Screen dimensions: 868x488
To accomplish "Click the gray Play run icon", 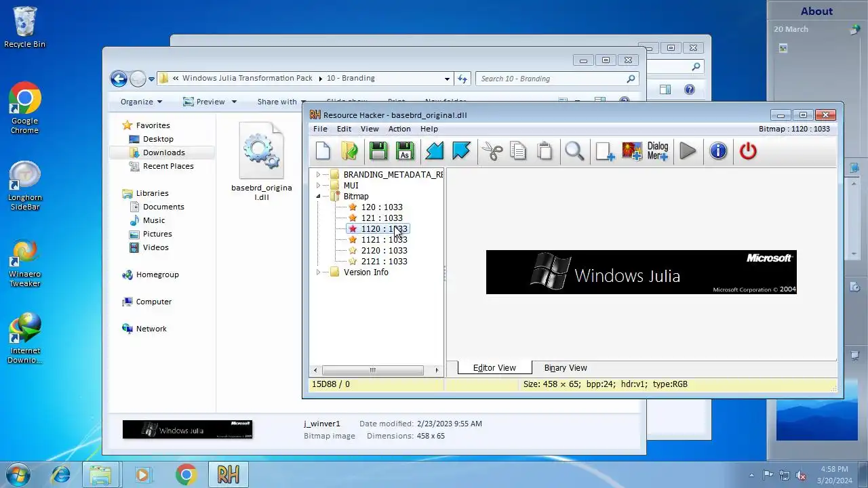I will (x=688, y=150).
